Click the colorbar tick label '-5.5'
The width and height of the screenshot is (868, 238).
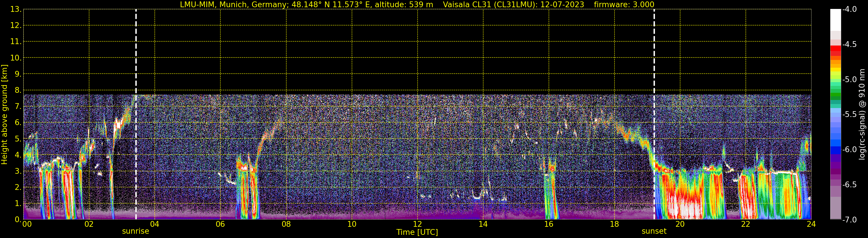849,115
